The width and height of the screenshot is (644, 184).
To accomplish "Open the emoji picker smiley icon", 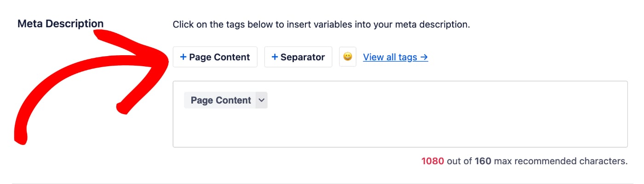I will [x=348, y=57].
